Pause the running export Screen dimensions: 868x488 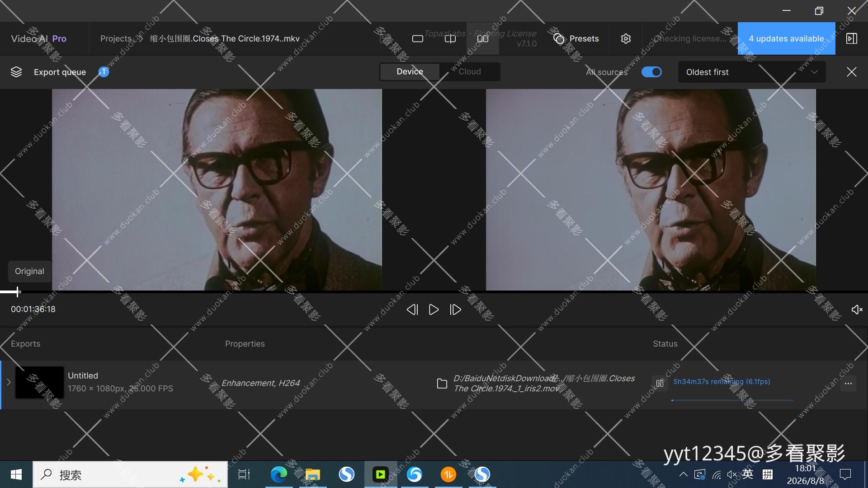point(660,383)
